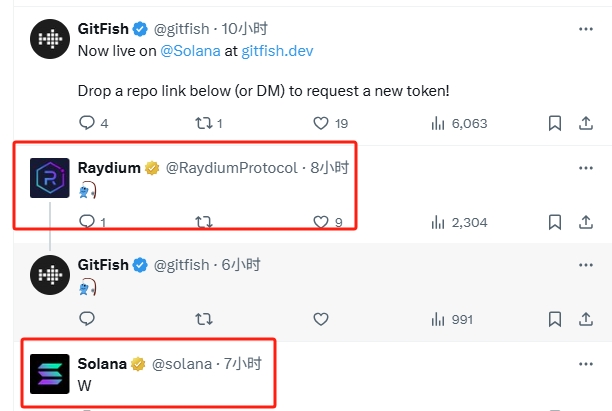
Task: Bookmark the GitFish launch tweet
Action: tap(555, 123)
